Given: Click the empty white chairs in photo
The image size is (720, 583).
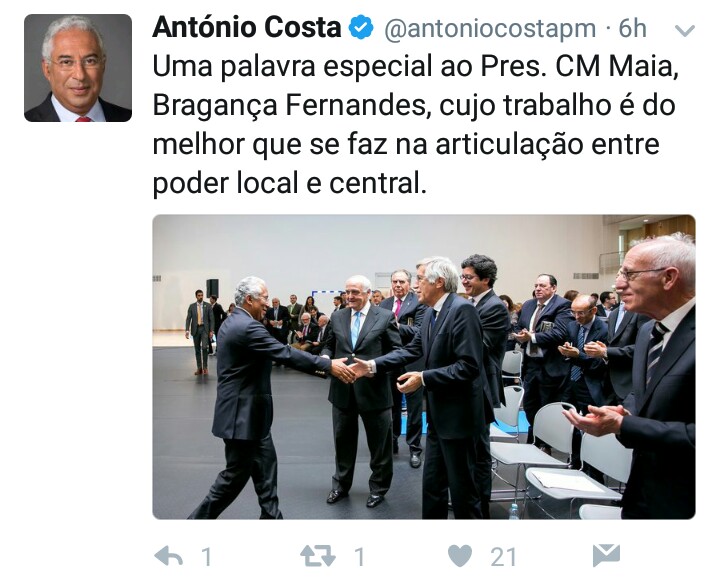Looking at the screenshot, I should point(560,450).
